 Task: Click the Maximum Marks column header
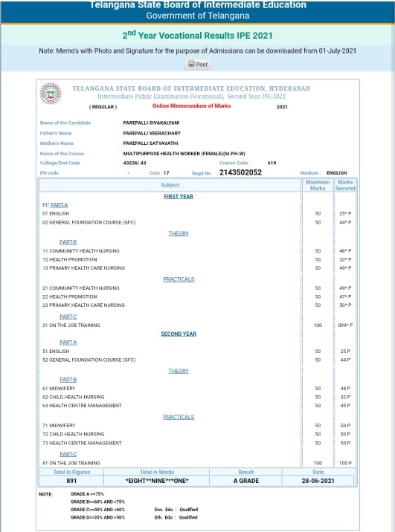(x=318, y=185)
